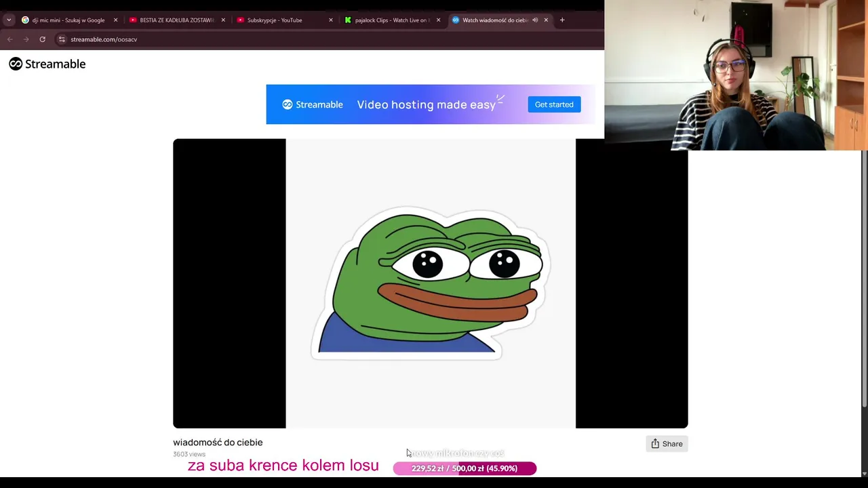Screen dimensions: 868x488
Task: Click the 229,52 zł donation goal progress bar
Action: tap(465, 468)
